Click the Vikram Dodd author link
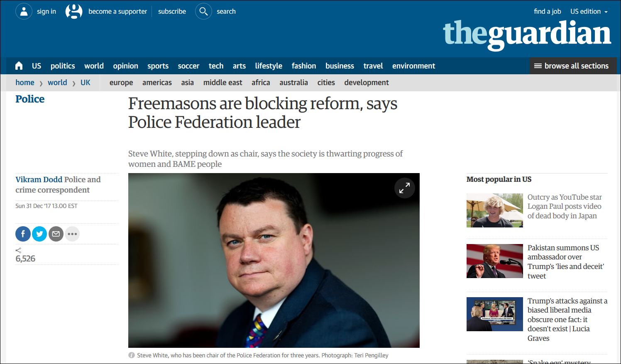The image size is (621, 364). [39, 179]
